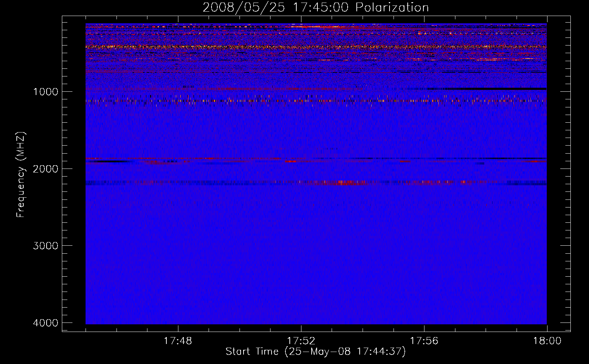
Task: Click the 1000 frequency tick label
Action: 46,92
